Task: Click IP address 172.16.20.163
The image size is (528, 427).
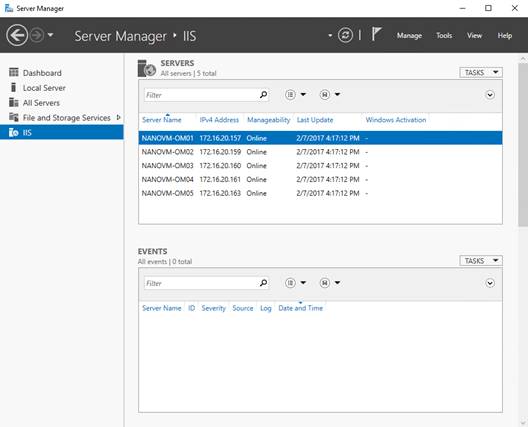Action: (220, 193)
